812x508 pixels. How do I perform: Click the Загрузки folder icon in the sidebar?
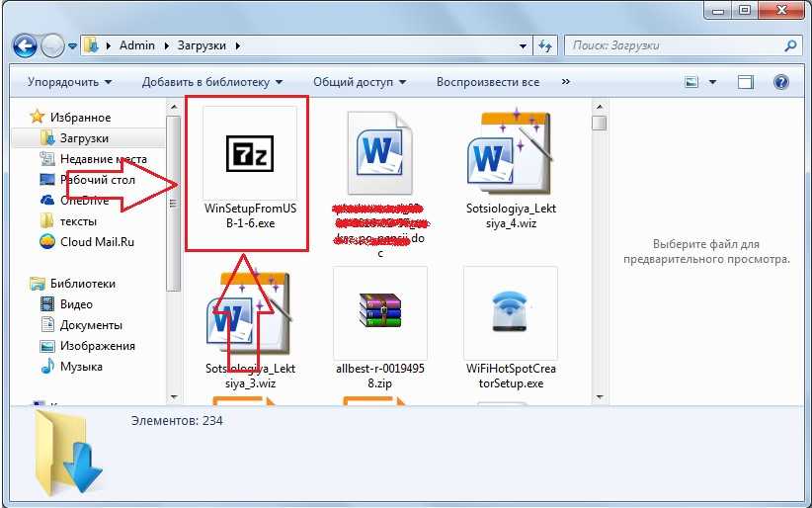(46, 138)
